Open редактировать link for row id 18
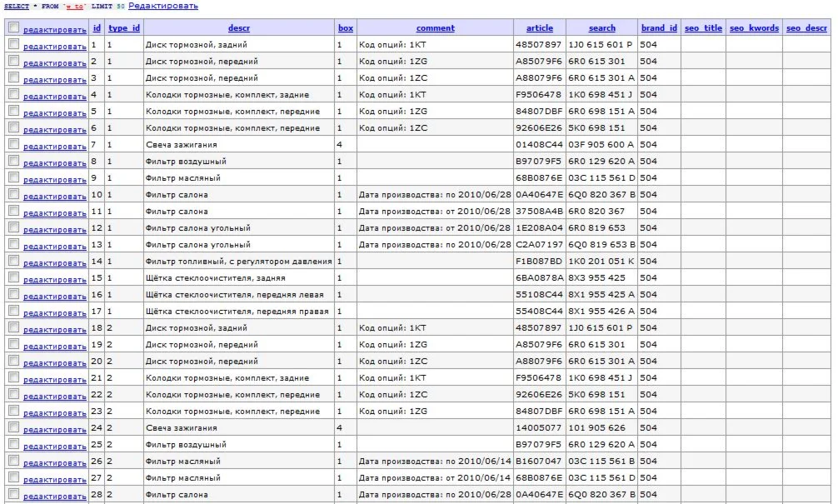Screen dimensions: 838x504 (x=54, y=330)
